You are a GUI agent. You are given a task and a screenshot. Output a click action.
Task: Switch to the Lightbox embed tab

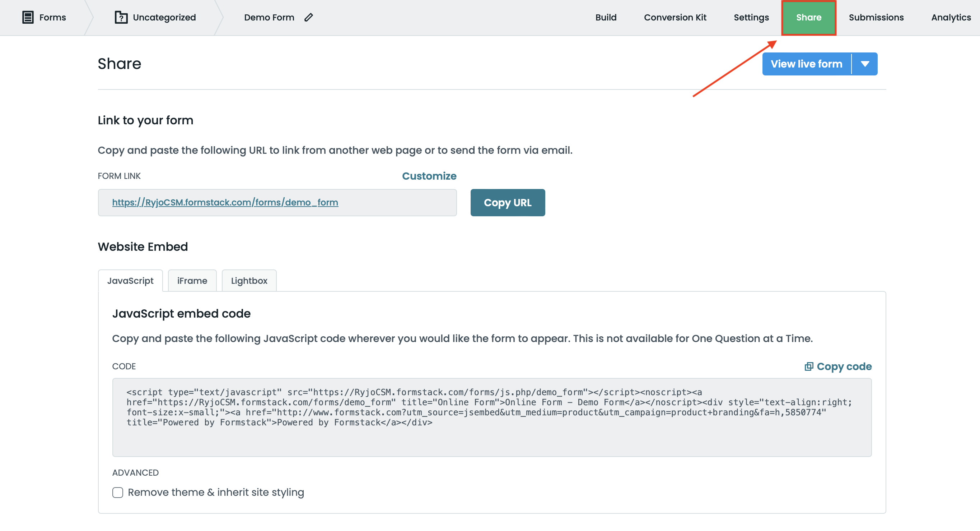[x=249, y=281]
